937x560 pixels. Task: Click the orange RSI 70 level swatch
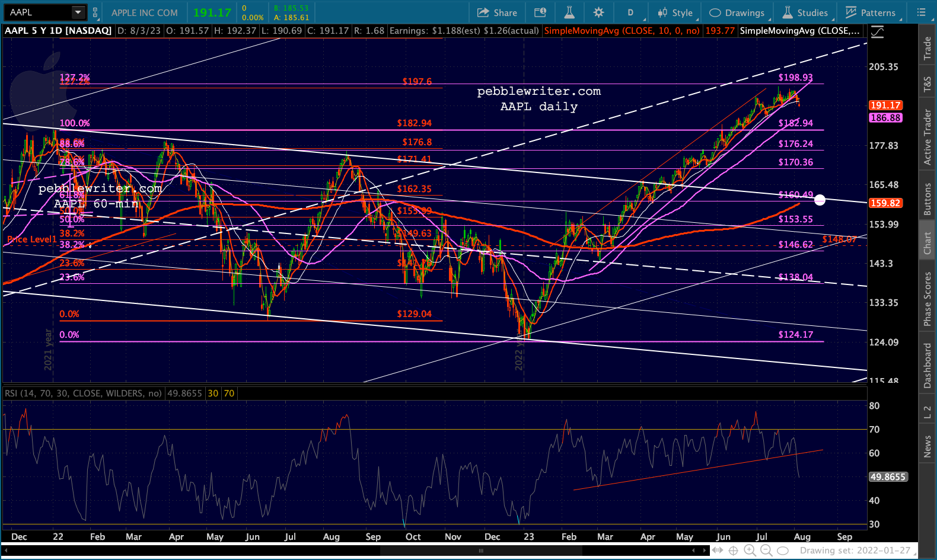(229, 393)
